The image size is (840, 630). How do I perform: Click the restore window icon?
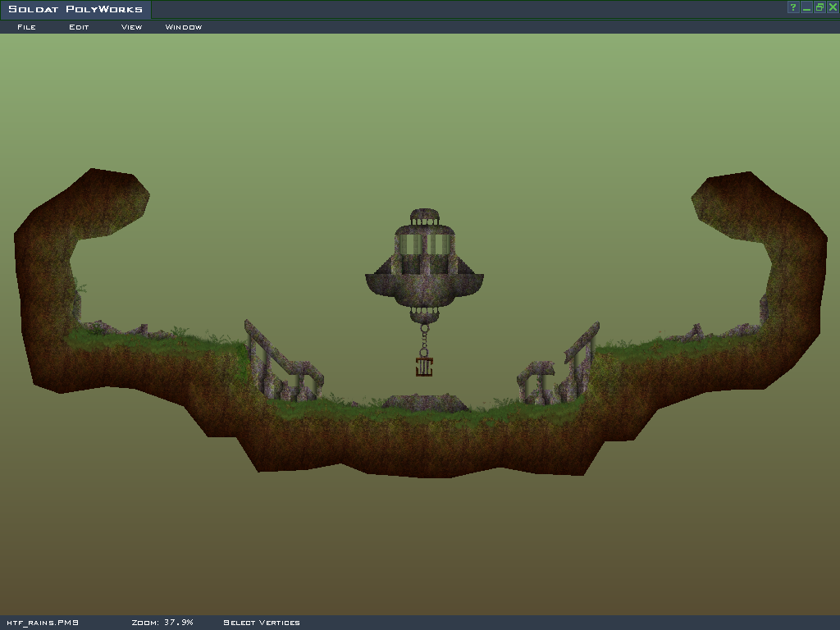[819, 7]
